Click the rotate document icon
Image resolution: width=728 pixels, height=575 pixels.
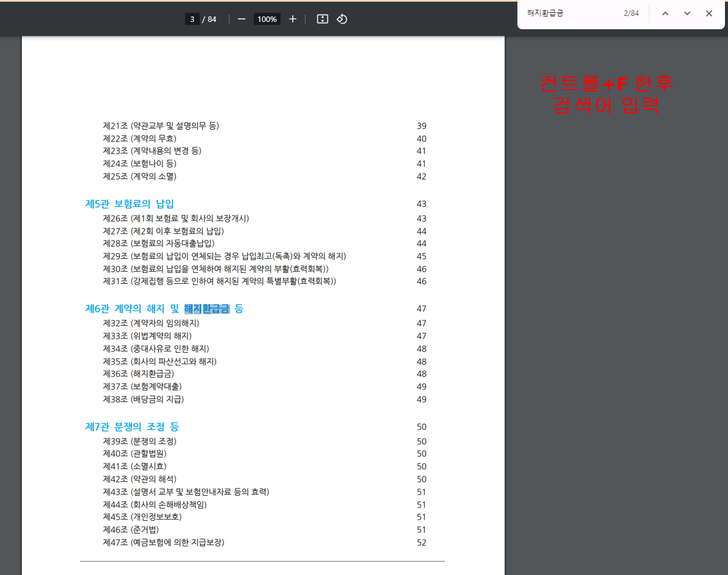coord(342,19)
